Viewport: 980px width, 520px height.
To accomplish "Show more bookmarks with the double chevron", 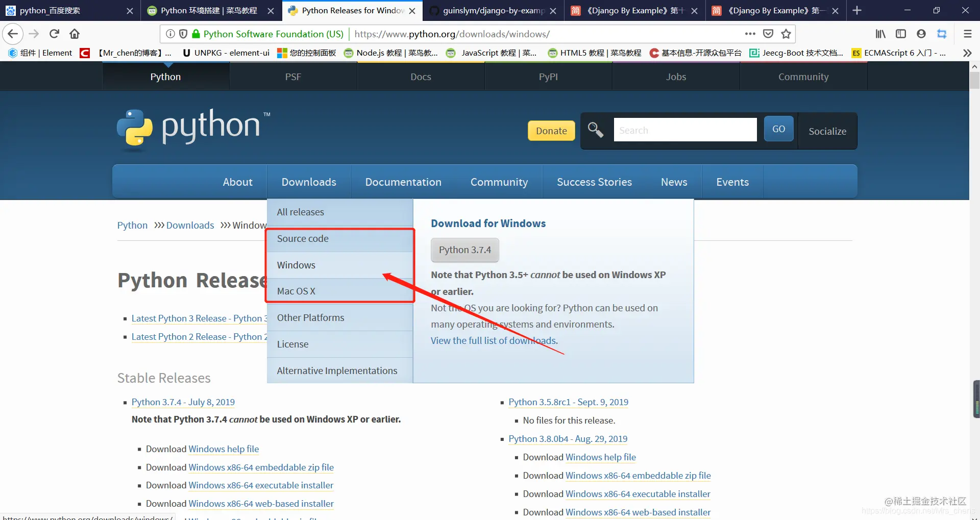I will pos(967,53).
